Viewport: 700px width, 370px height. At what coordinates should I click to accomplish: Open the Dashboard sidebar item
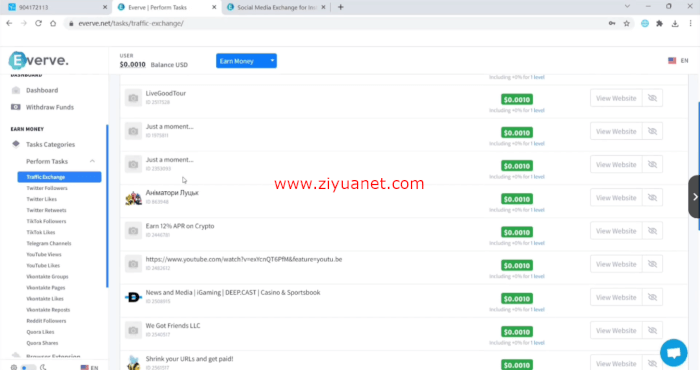click(42, 90)
